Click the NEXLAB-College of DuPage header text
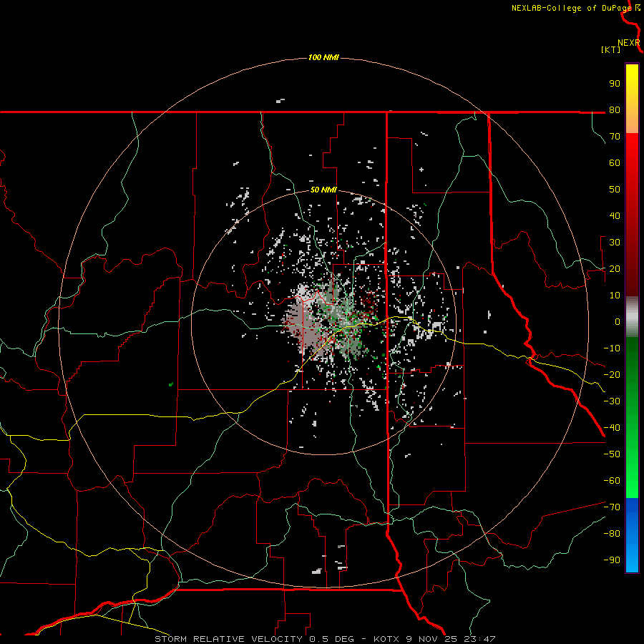The image size is (644, 644). [571, 8]
